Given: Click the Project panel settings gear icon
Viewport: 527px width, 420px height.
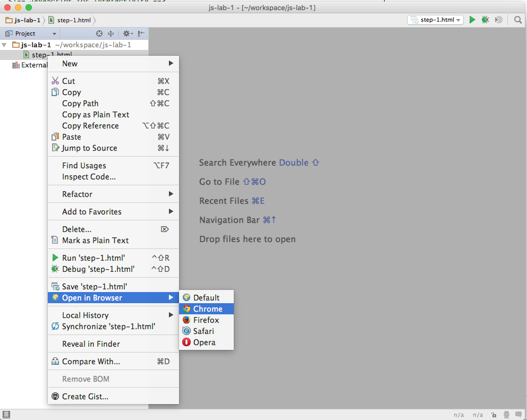Looking at the screenshot, I should point(127,34).
